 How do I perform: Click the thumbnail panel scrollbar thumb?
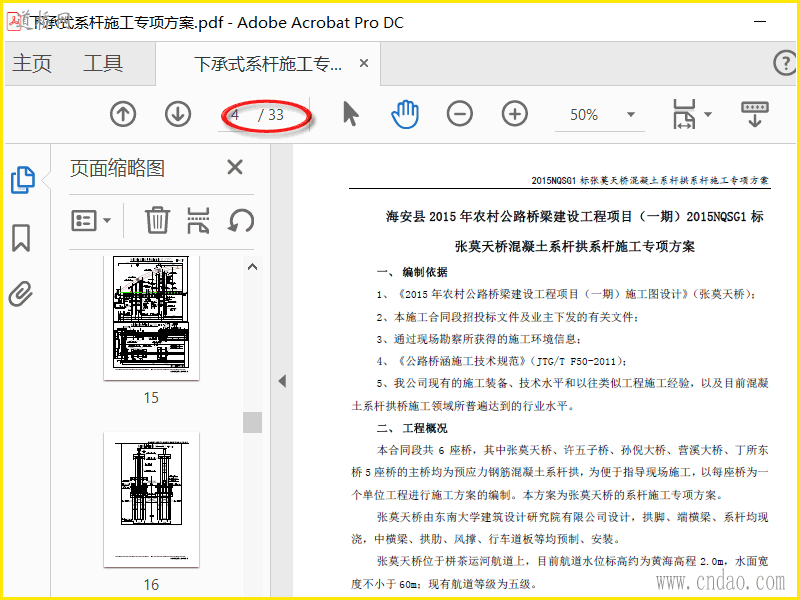coord(253,422)
